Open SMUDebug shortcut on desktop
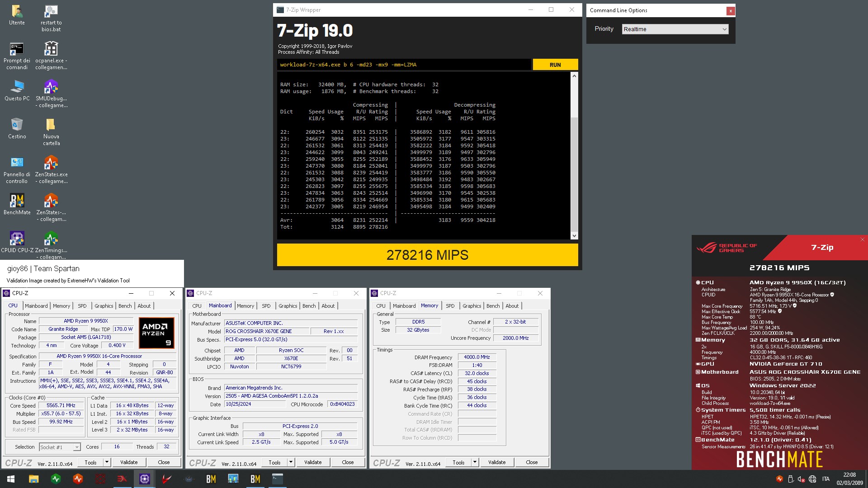Screen dimensions: 868x488 51,94
